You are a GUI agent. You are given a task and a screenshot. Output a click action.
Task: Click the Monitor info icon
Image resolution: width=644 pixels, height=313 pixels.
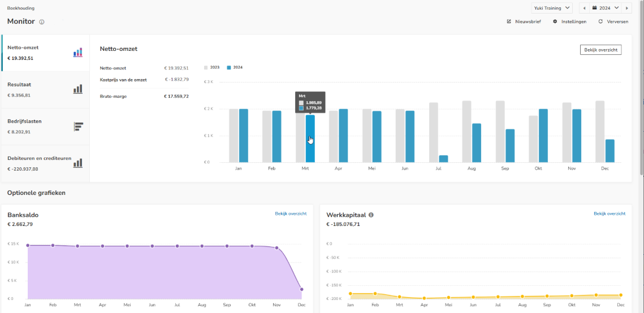41,21
